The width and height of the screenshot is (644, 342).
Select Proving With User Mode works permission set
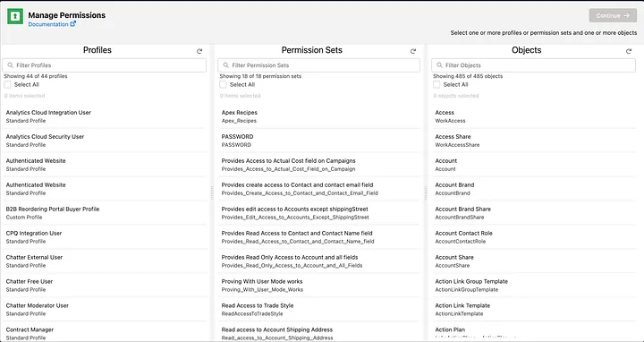tap(318, 286)
